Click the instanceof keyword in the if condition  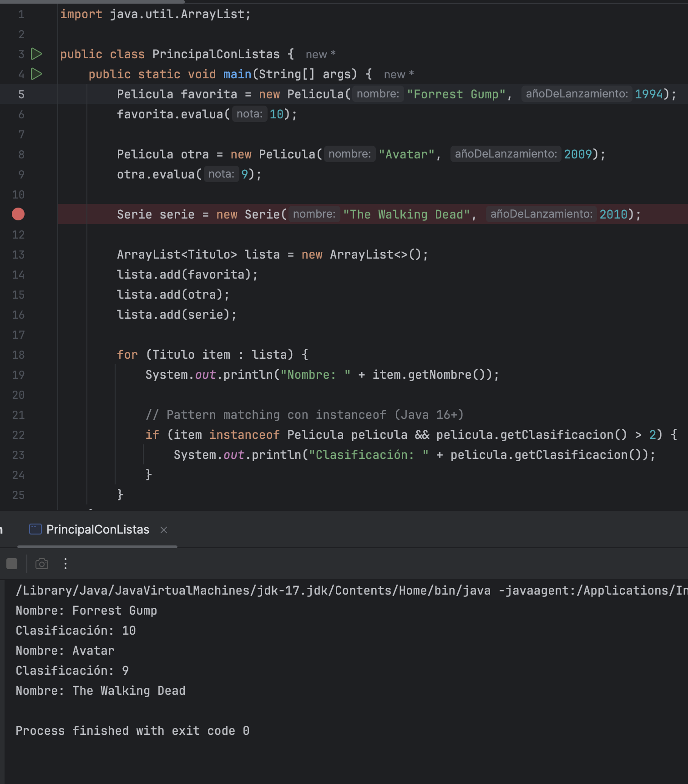click(244, 435)
